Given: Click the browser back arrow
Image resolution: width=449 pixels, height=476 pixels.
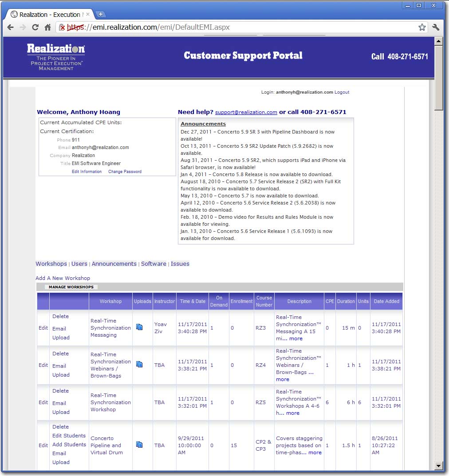Looking at the screenshot, I should click(x=11, y=28).
